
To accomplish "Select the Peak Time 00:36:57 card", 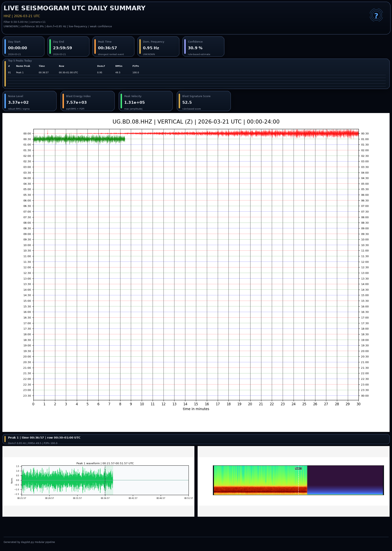I will pyautogui.click(x=113, y=47).
